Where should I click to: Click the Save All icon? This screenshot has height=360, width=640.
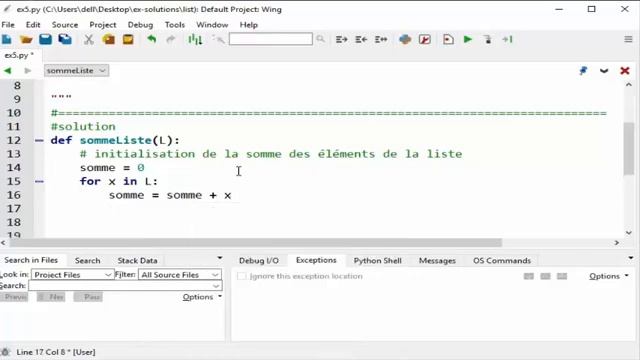(x=65, y=39)
